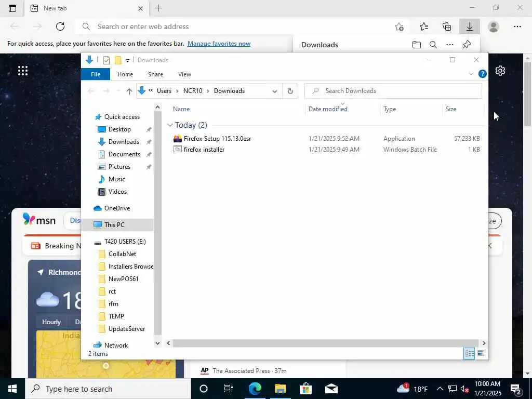Open new tab with plus button
The height and width of the screenshot is (399, 532).
(158, 8)
